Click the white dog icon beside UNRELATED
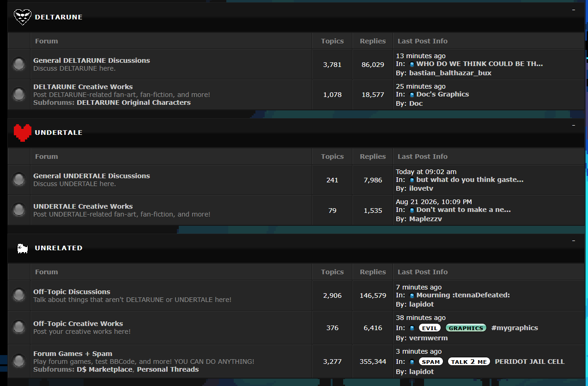 click(22, 248)
